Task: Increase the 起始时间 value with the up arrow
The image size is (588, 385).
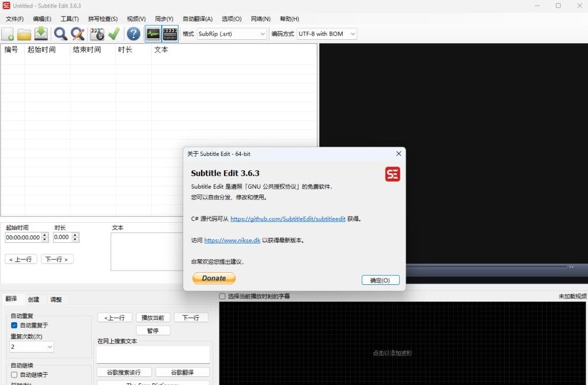Action: coord(45,235)
